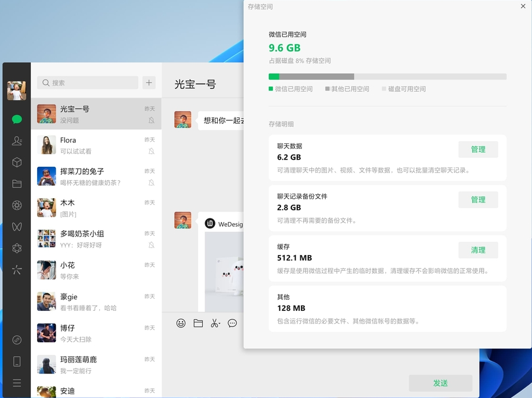Click the 9.6 GB usage value

(285, 48)
